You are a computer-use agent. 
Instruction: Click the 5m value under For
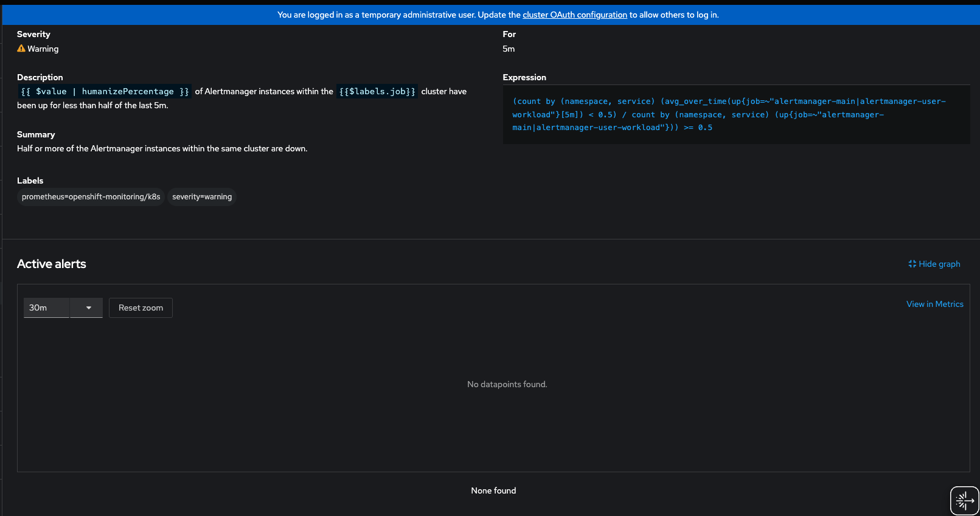tap(509, 49)
